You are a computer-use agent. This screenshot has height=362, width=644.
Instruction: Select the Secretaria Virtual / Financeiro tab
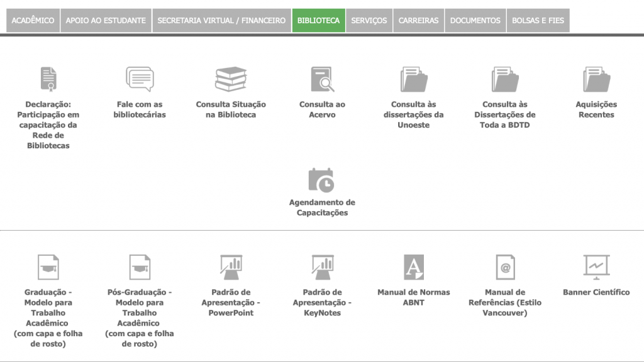point(221,20)
